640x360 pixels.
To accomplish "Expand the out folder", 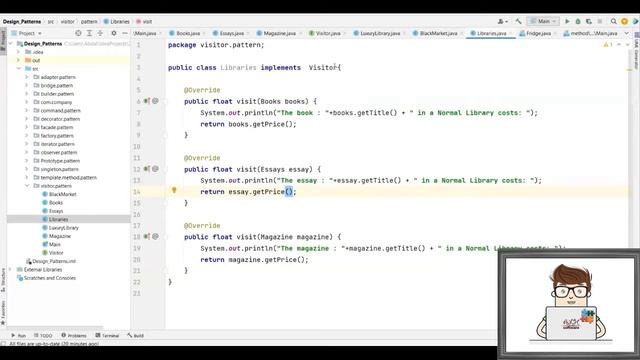I will pyautogui.click(x=18, y=60).
